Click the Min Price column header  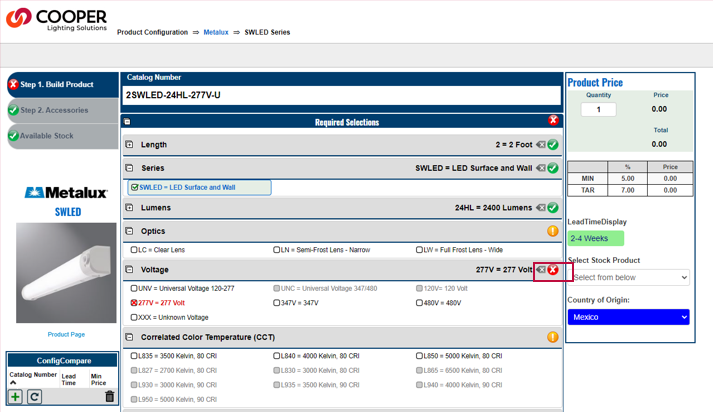(98, 379)
